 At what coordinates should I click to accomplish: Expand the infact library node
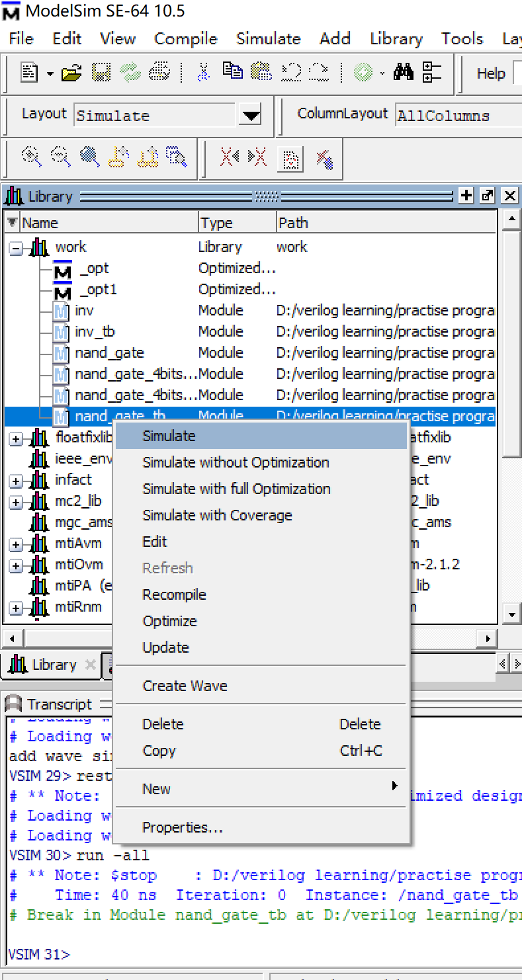[17, 481]
